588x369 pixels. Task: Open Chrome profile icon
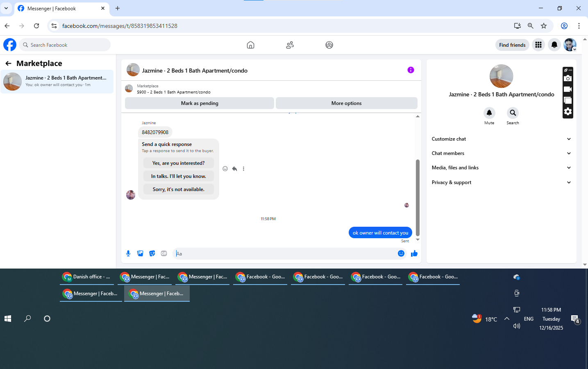click(x=564, y=26)
